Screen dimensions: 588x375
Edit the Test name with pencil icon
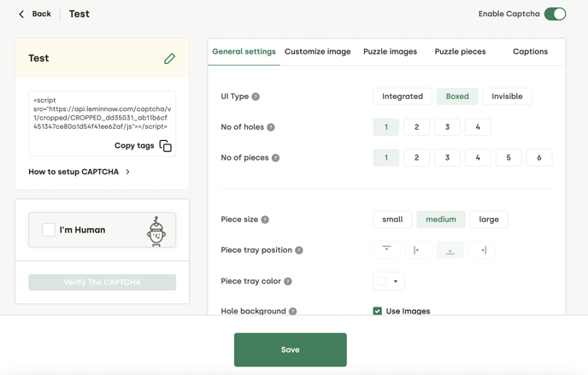tap(169, 58)
